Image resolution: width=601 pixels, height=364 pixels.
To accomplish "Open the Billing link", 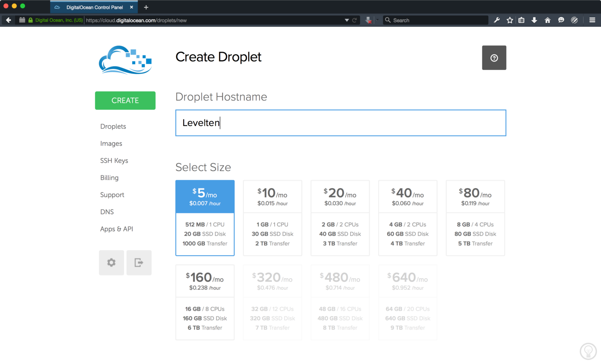I will (x=109, y=178).
